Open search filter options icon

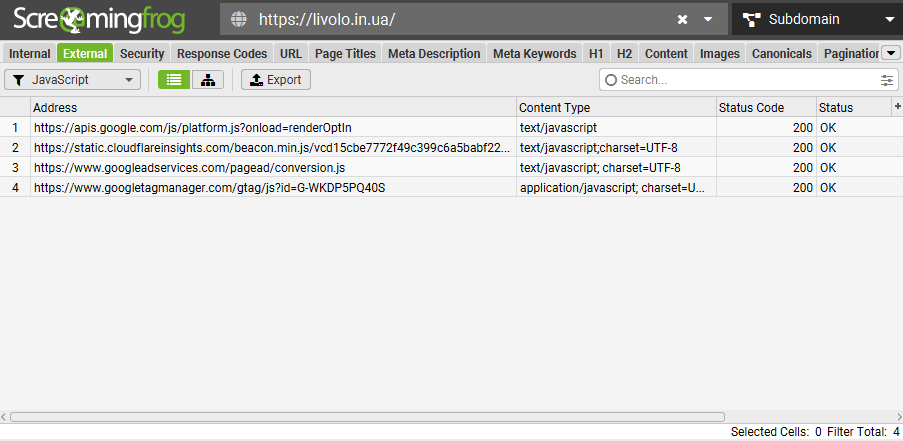[x=887, y=80]
